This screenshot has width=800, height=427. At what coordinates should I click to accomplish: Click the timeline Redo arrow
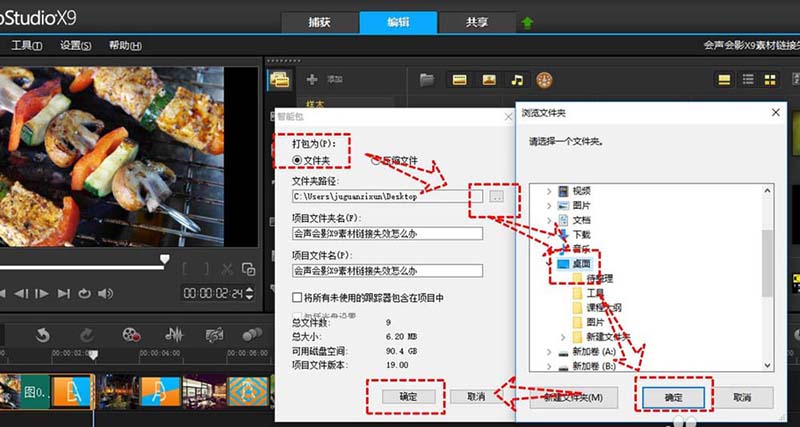coord(87,335)
